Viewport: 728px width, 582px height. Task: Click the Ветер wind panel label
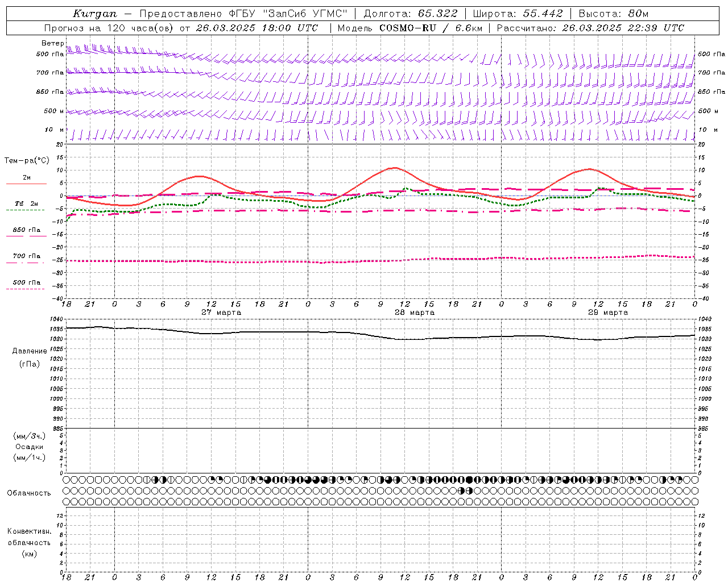[52, 43]
